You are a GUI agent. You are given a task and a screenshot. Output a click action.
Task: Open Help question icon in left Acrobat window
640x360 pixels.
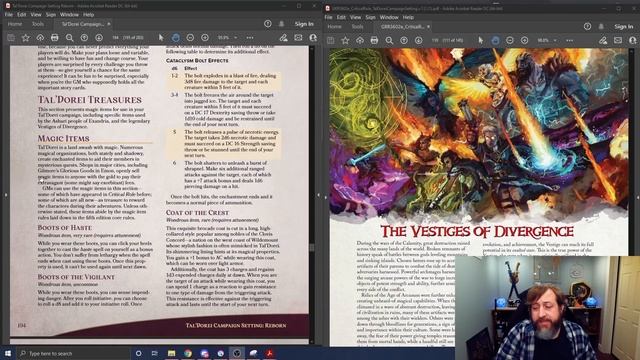268,24
